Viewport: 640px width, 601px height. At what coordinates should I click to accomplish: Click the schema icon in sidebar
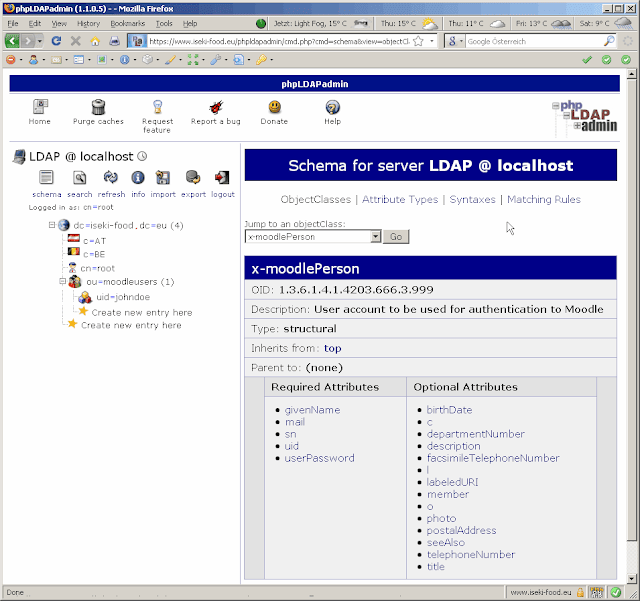(46, 178)
